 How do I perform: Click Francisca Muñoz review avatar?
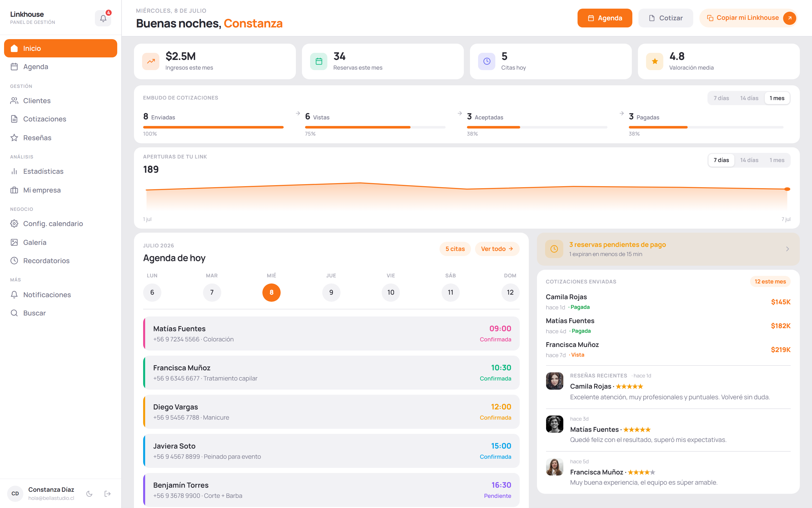tap(554, 467)
